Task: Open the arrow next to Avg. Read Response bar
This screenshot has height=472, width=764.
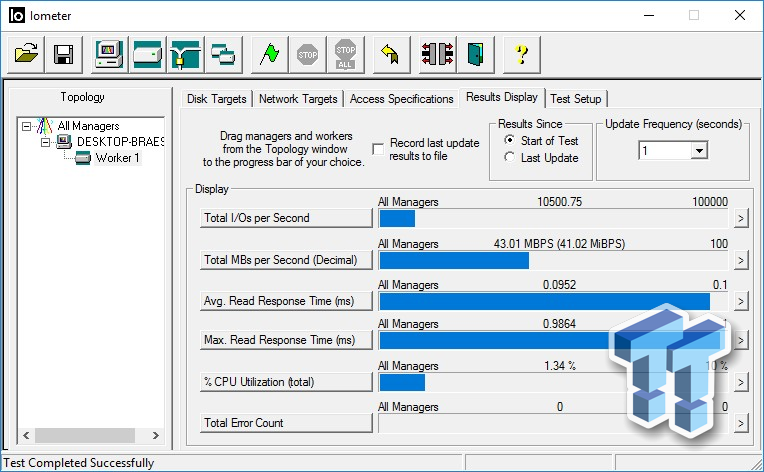Action: (x=741, y=302)
